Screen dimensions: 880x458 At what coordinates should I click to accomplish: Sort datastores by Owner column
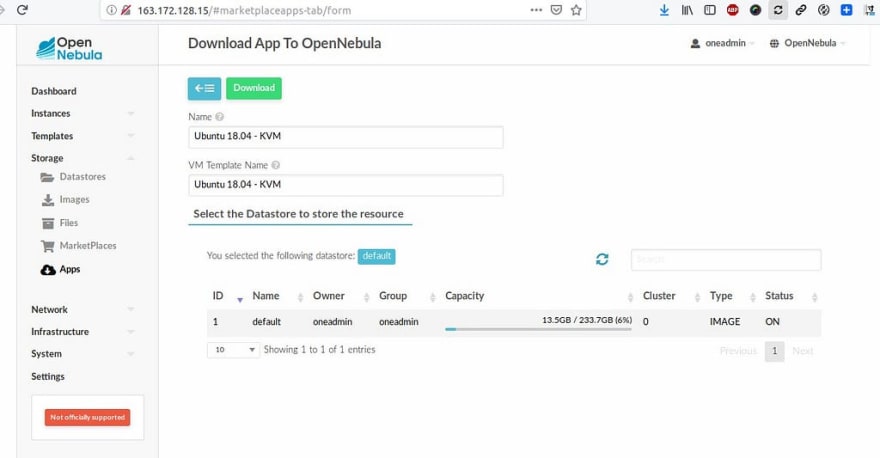[x=341, y=296]
